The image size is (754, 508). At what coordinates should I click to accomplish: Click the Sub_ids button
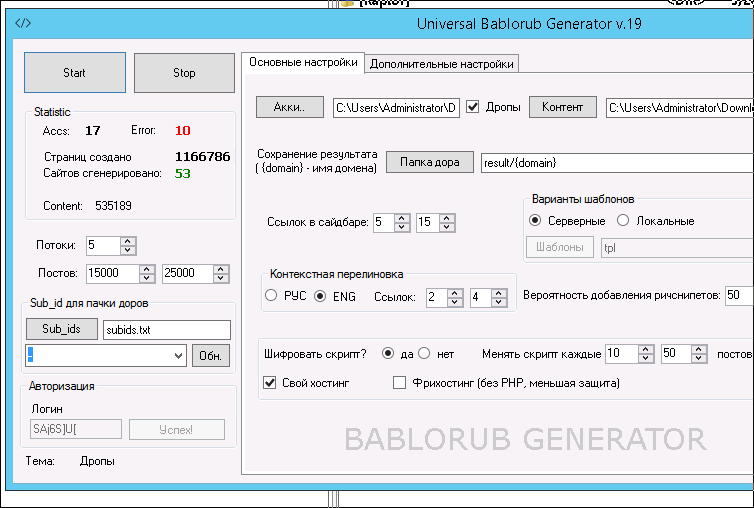click(x=62, y=329)
